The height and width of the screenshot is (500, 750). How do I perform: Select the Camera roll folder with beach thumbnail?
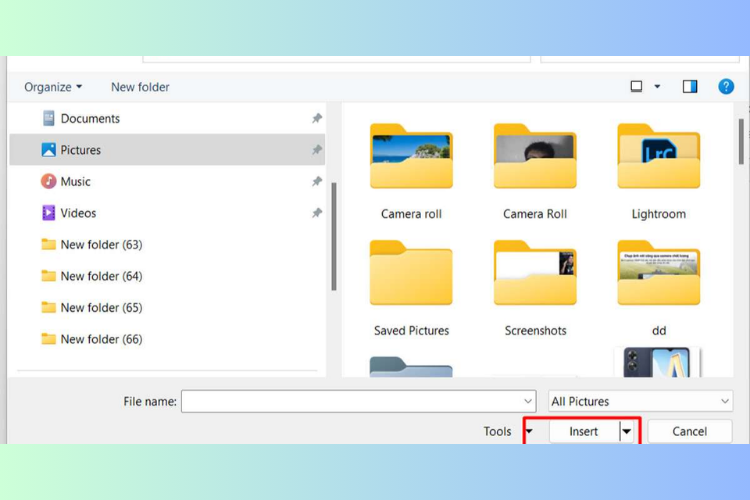click(411, 156)
